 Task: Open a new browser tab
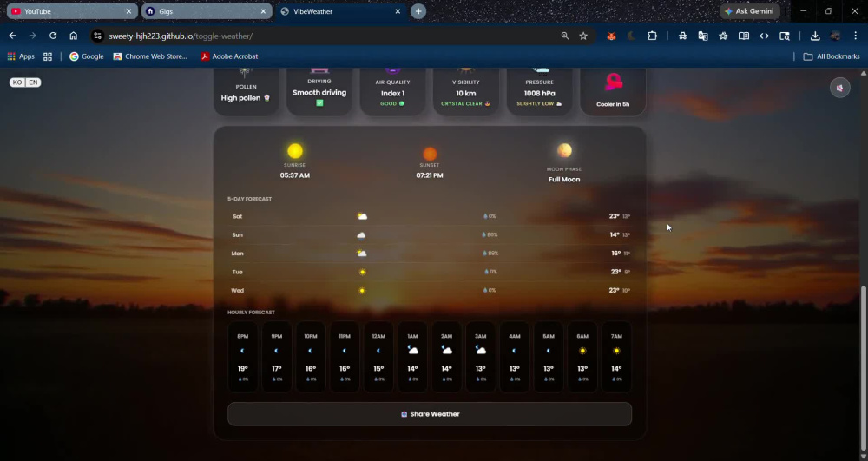tap(418, 11)
